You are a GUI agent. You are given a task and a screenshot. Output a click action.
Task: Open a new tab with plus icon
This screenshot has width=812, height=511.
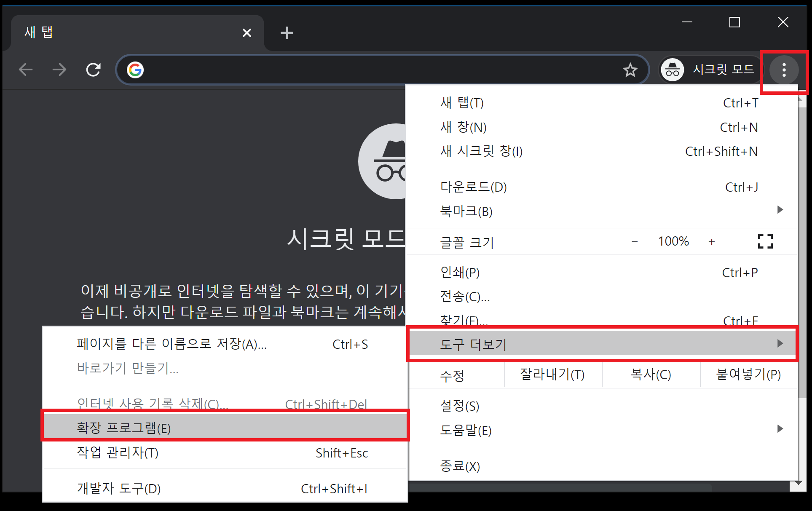[x=287, y=33]
